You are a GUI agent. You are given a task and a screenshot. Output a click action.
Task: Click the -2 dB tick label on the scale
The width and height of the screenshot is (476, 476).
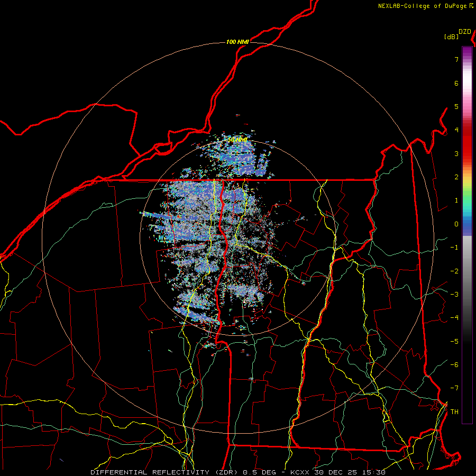tap(454, 271)
